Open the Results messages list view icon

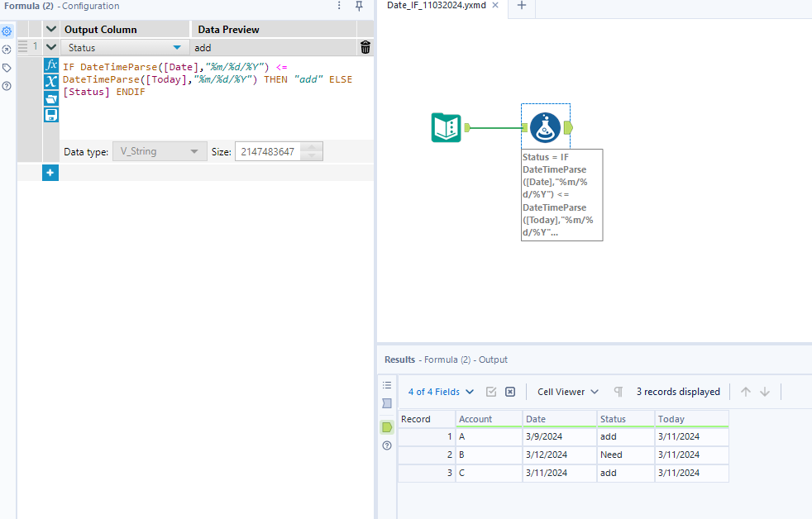coord(387,385)
